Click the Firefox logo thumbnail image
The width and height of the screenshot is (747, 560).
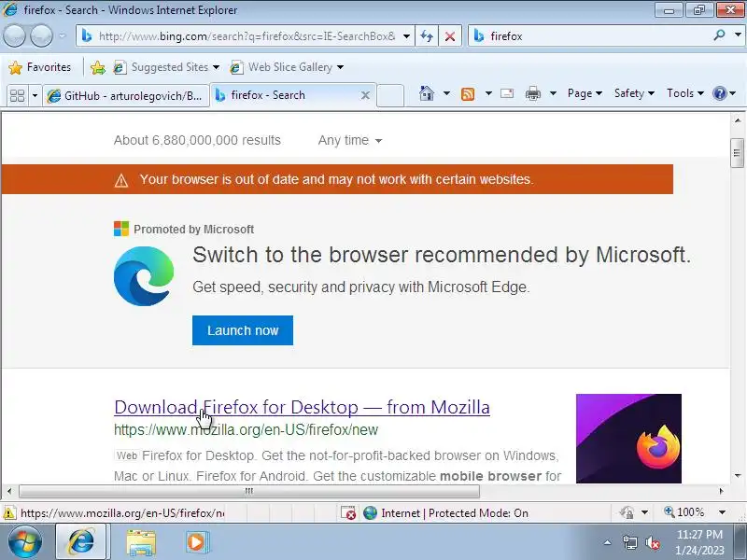(x=628, y=439)
